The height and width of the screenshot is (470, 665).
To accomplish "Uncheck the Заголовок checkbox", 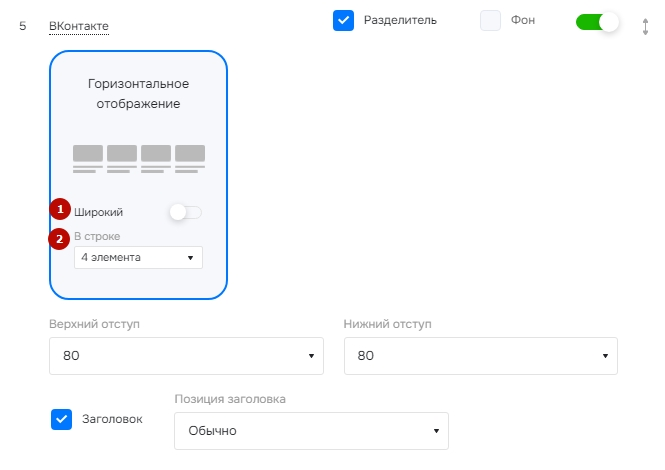I will click(61, 420).
